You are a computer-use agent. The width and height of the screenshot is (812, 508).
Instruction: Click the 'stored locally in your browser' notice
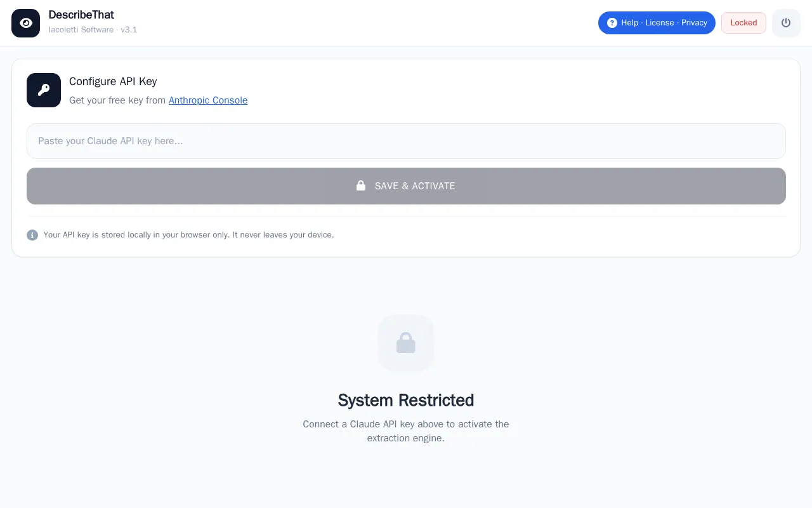pos(188,235)
